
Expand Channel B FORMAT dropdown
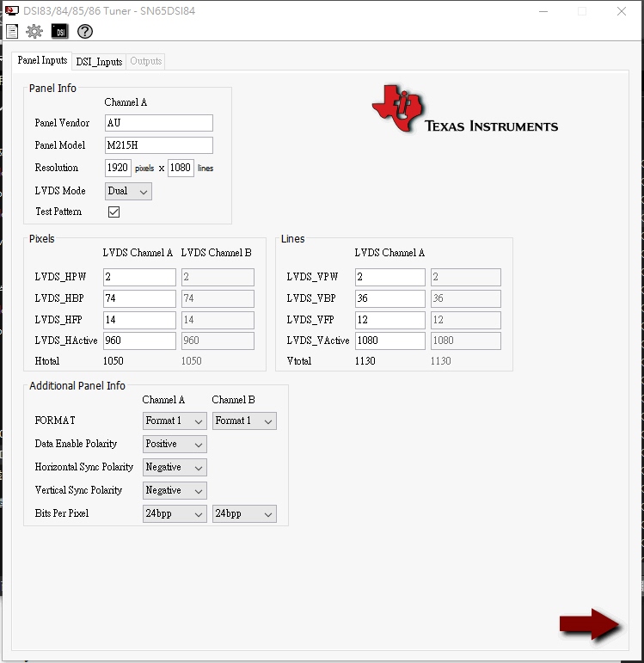click(x=244, y=421)
